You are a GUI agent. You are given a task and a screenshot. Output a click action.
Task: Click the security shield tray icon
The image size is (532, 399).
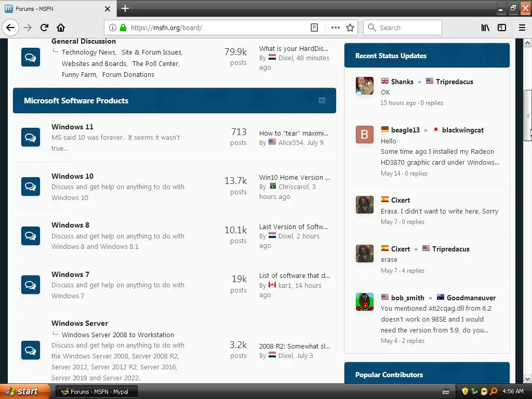point(465,391)
